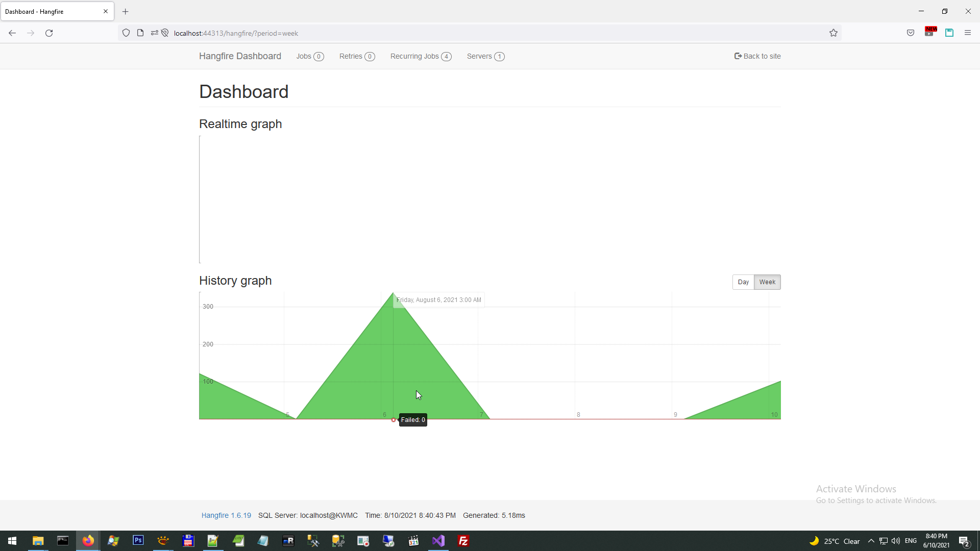
Task: Open the Firefox application menu
Action: (x=968, y=33)
